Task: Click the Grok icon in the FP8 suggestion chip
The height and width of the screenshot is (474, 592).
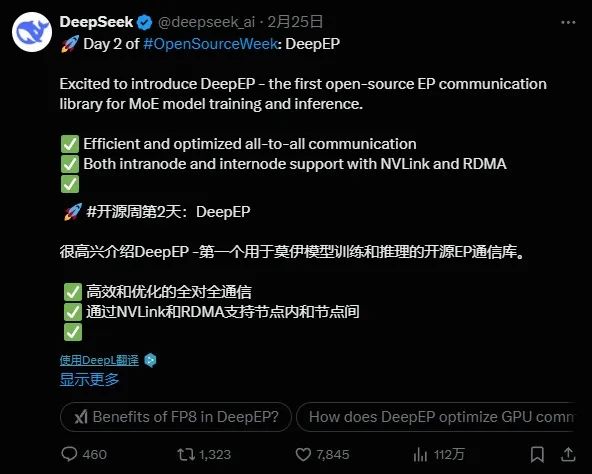Action: coord(81,417)
